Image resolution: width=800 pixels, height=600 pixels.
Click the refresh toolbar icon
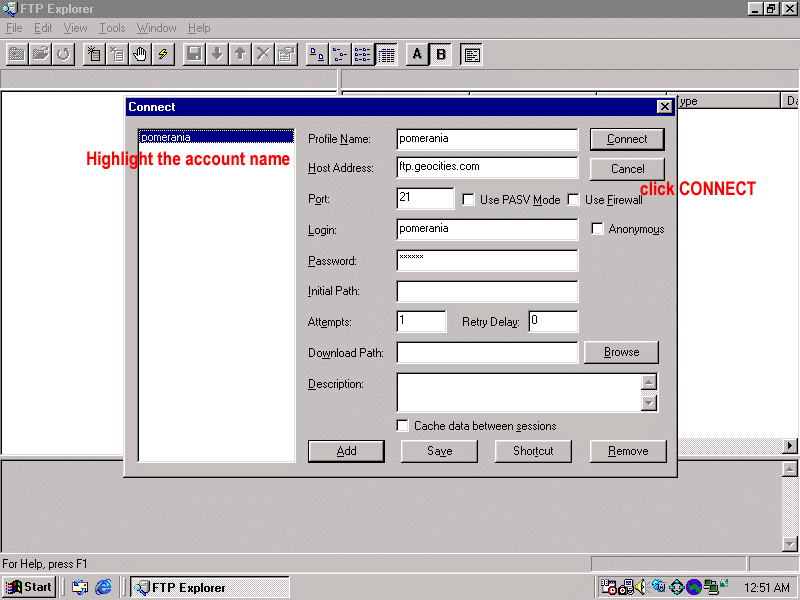pyautogui.click(x=64, y=54)
